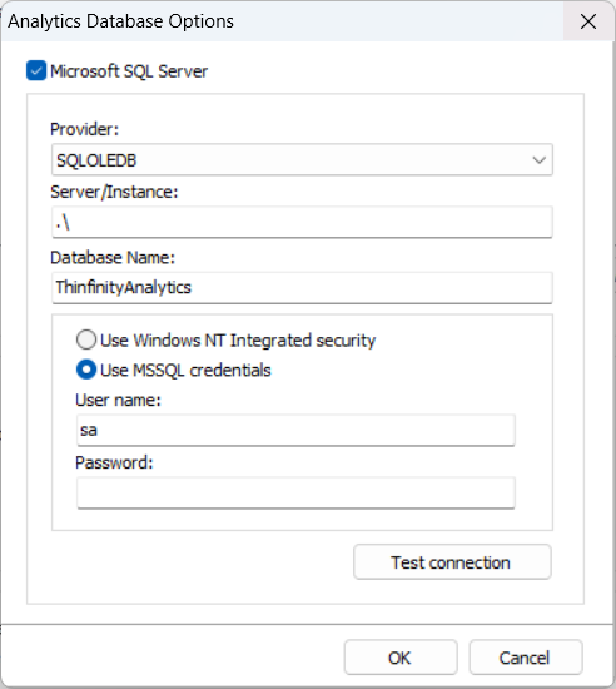This screenshot has width=616, height=689.
Task: Click the Password: label
Action: click(x=115, y=462)
